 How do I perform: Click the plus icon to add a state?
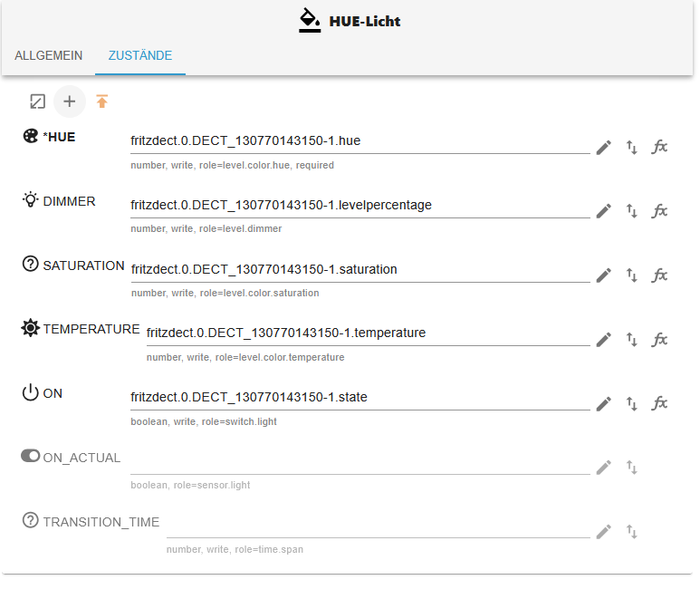pyautogui.click(x=70, y=101)
